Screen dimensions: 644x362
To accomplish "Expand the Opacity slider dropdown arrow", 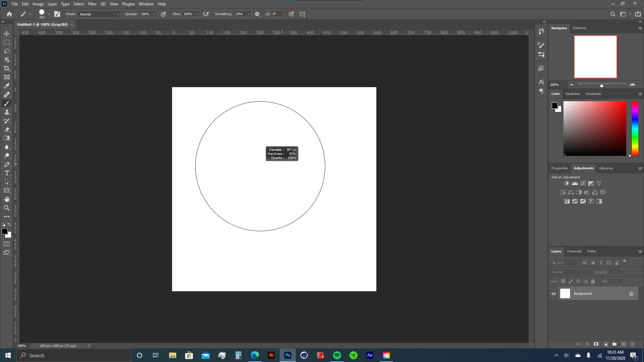I will click(x=154, y=14).
